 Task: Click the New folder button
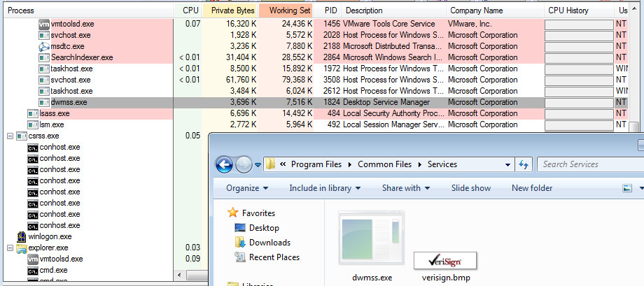pos(532,188)
